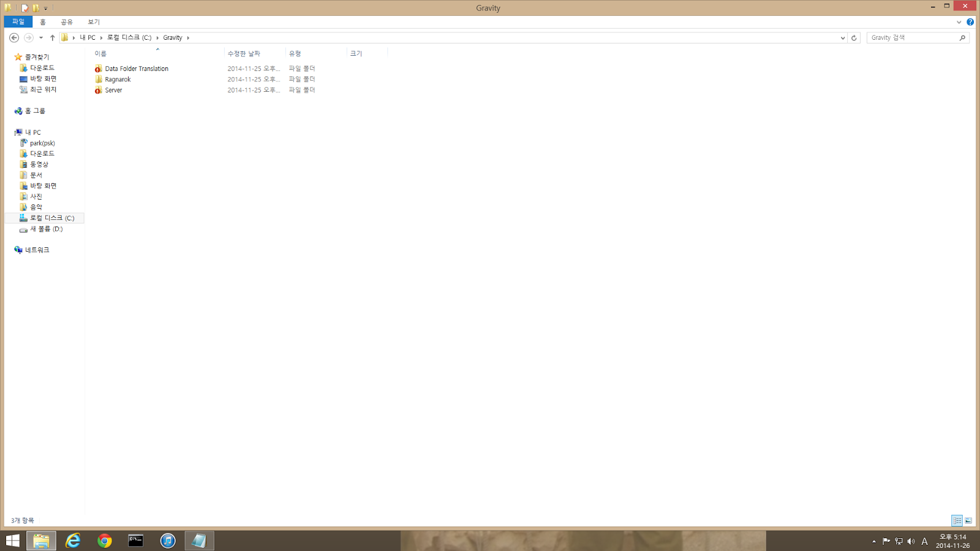The image size is (980, 551).
Task: Select the Ragnarok folder icon
Action: pos(99,80)
